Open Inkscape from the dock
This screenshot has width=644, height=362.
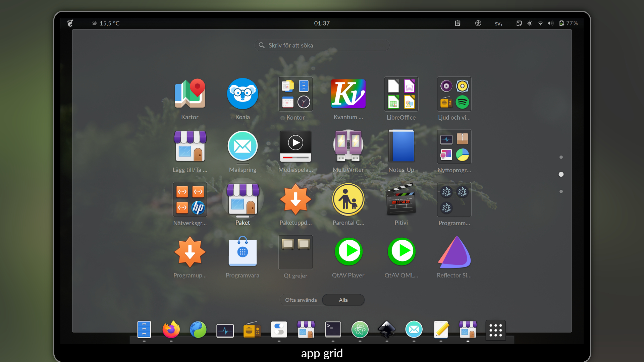[x=387, y=329]
